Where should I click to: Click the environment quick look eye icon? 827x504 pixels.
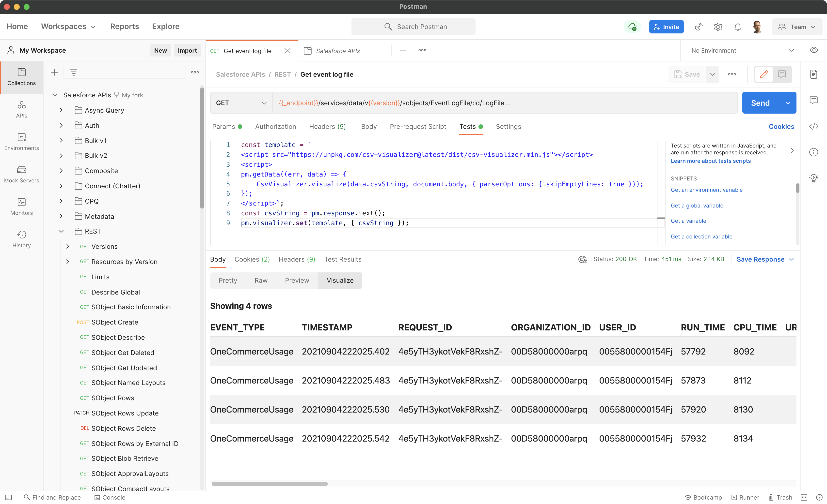pos(813,50)
